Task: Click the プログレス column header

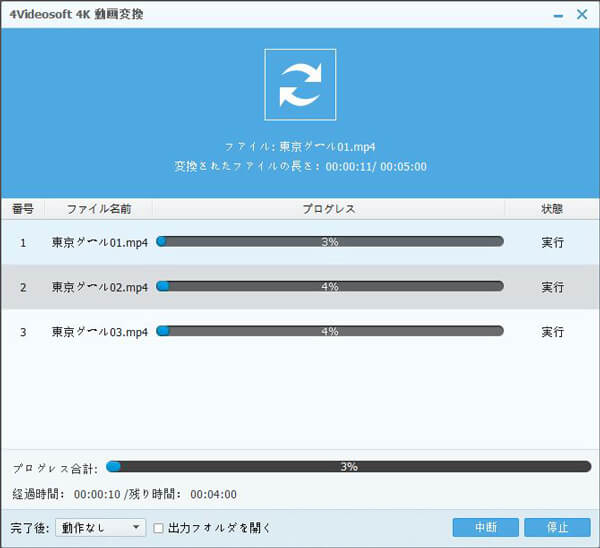Action: click(329, 209)
